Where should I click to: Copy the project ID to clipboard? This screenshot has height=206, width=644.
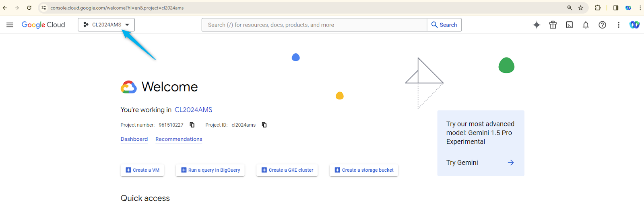coord(264,125)
